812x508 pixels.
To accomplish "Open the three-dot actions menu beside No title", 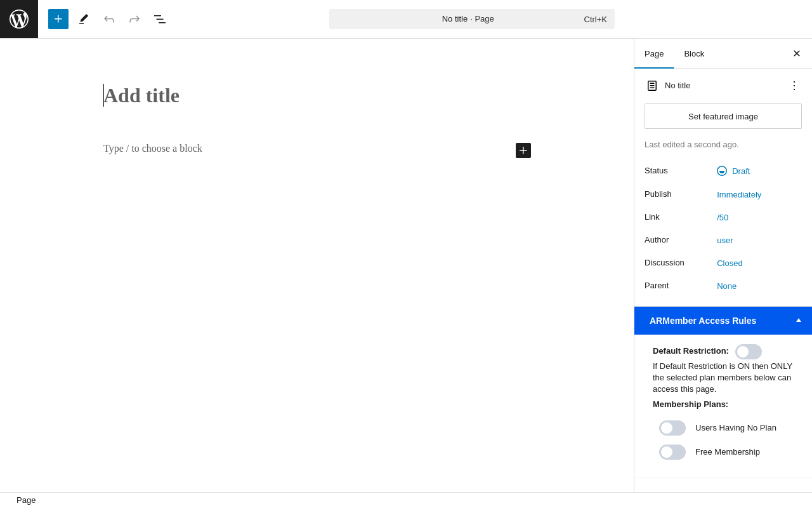I will (794, 85).
